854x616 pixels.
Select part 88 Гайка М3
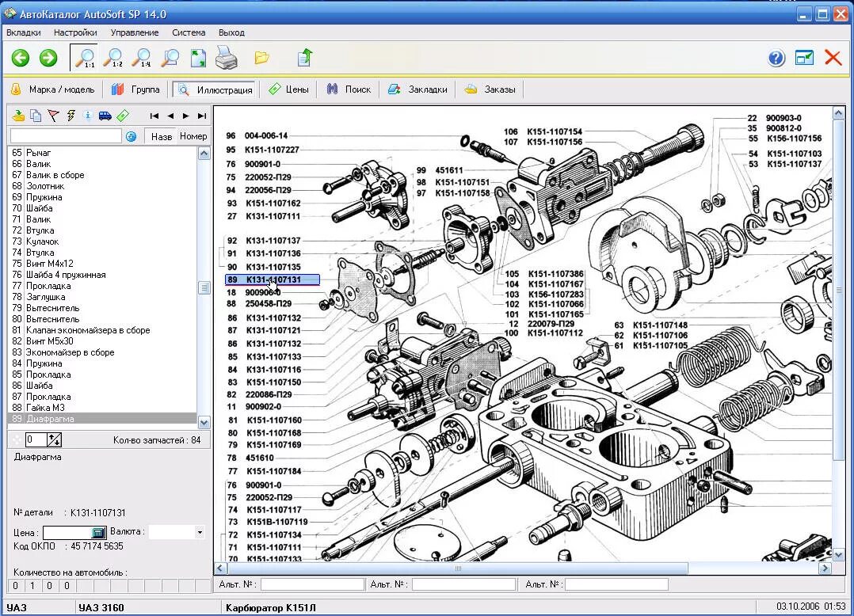[x=102, y=408]
